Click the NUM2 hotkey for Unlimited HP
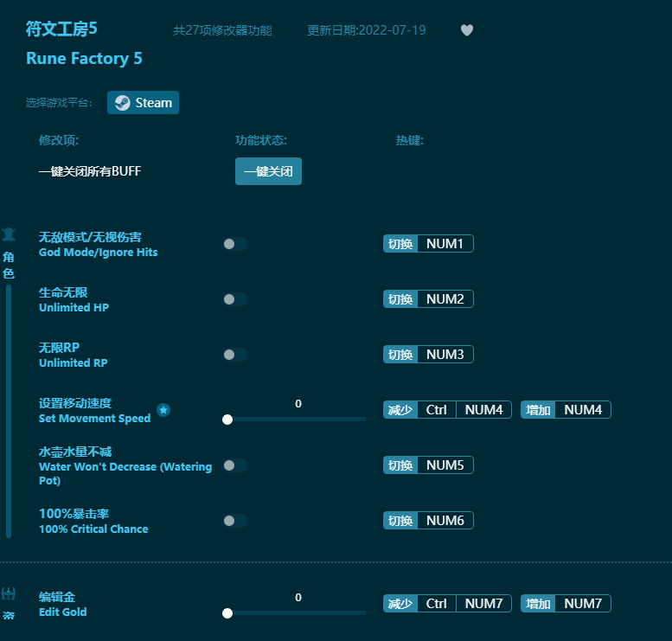This screenshot has width=672, height=641. 445,298
